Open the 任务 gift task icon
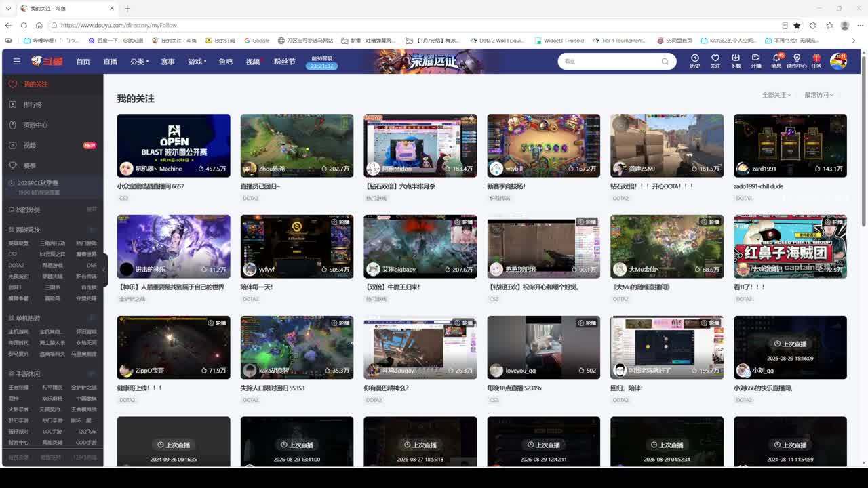Viewport: 868px width, 488px height. tap(816, 61)
